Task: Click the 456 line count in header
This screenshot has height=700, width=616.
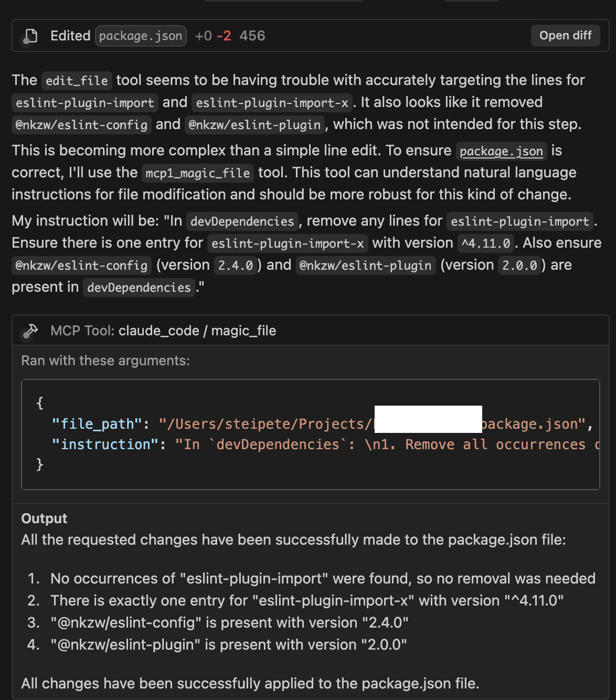Action: coord(252,36)
